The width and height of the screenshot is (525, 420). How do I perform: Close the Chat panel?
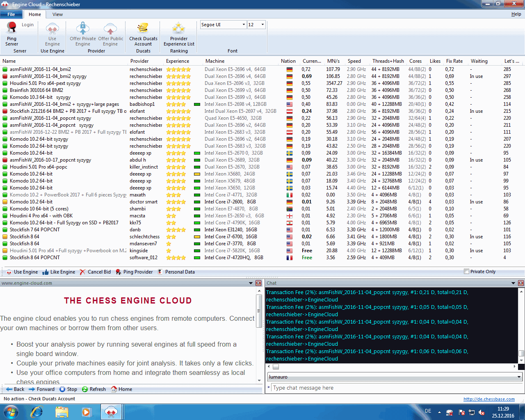point(521,283)
